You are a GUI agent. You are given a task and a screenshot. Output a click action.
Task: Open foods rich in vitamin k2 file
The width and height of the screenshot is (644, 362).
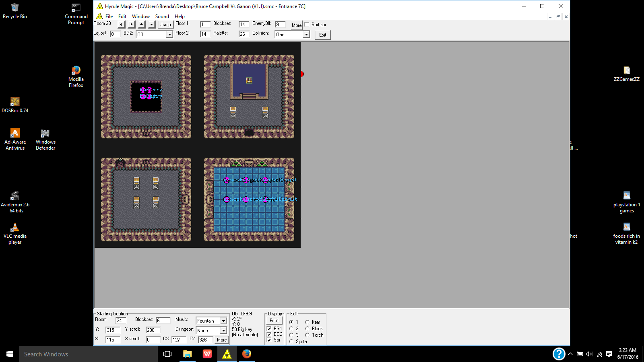coord(627,233)
